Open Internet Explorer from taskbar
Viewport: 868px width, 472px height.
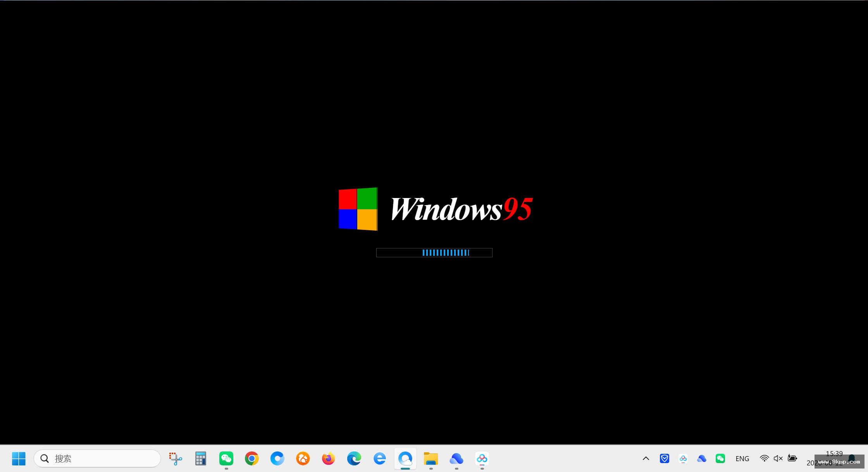pos(380,458)
